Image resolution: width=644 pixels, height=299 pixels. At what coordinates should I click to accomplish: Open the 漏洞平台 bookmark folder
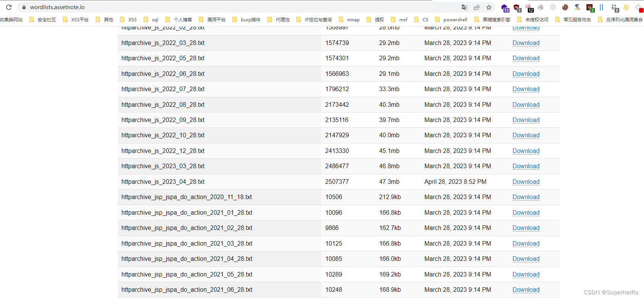pyautogui.click(x=212, y=19)
